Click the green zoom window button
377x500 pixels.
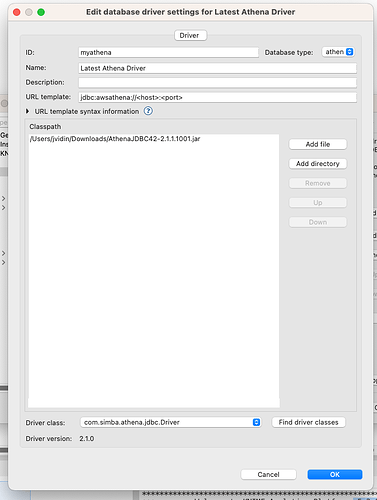(x=41, y=12)
